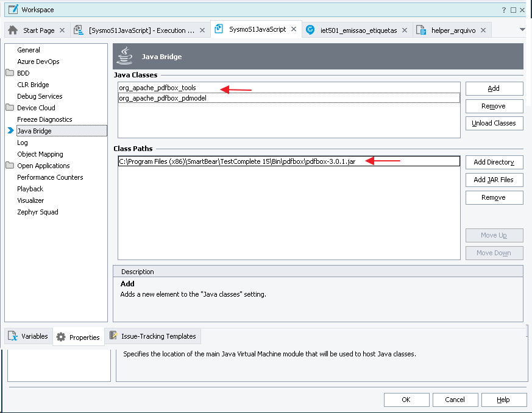Click the Properties gear icon

click(x=61, y=337)
